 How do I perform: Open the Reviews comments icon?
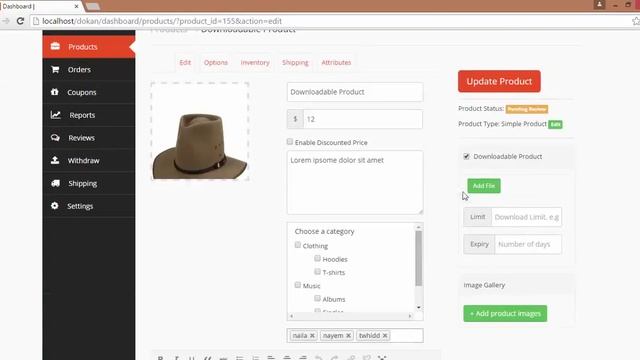55,138
